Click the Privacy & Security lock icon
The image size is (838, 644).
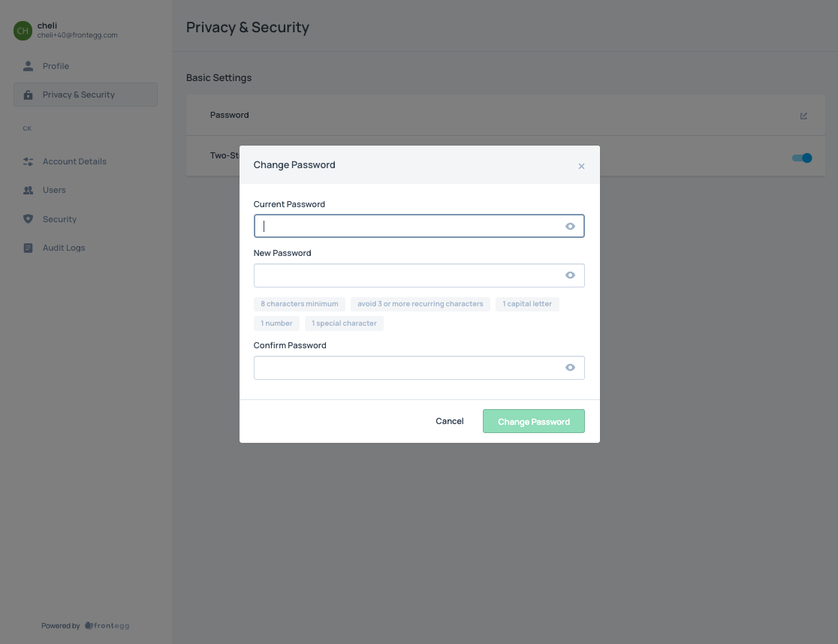pos(29,95)
